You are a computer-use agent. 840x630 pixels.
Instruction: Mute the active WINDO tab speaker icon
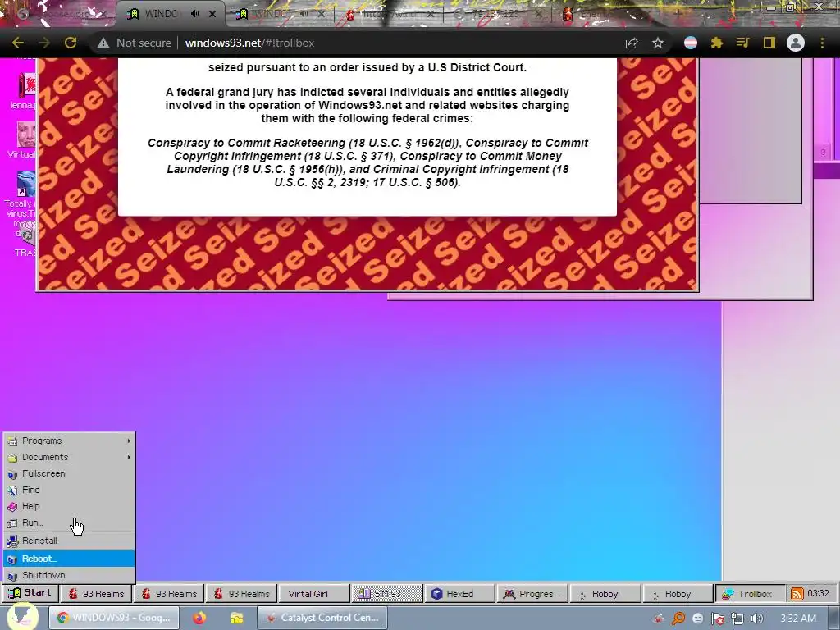click(x=195, y=14)
